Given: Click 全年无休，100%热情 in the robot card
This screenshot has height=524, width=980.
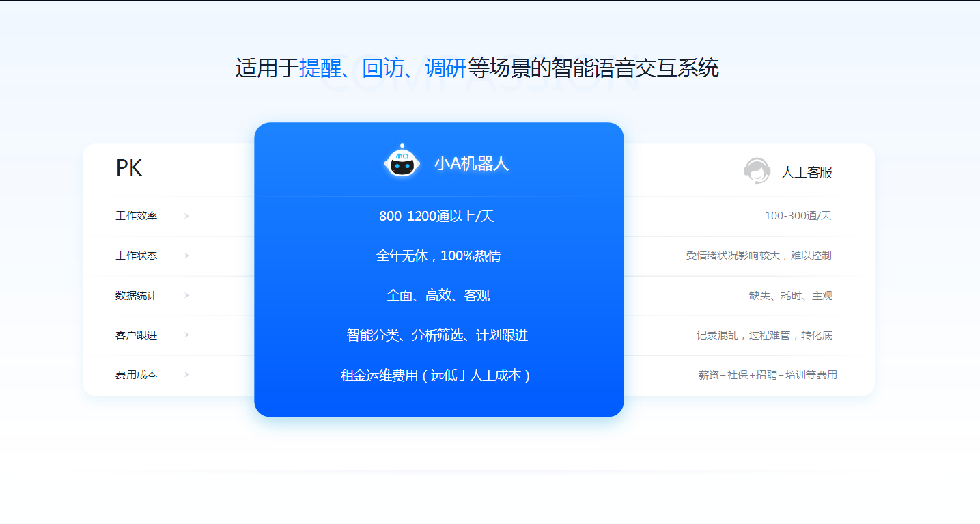Looking at the screenshot, I should click(x=438, y=256).
